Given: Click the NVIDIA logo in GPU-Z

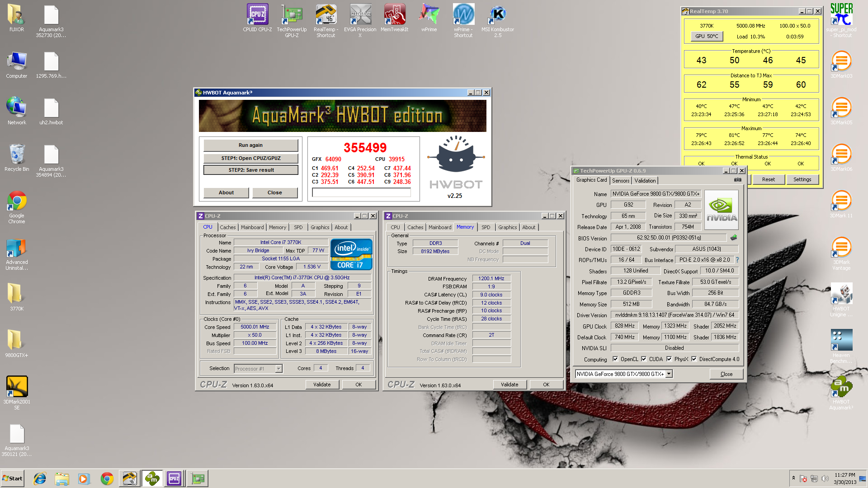Looking at the screenshot, I should pyautogui.click(x=722, y=210).
